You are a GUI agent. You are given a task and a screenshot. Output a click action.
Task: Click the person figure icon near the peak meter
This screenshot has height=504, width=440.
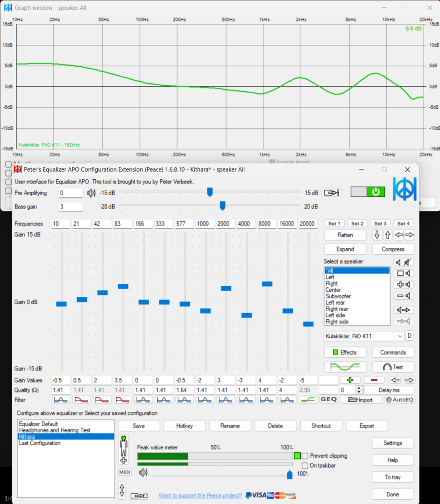(x=123, y=450)
